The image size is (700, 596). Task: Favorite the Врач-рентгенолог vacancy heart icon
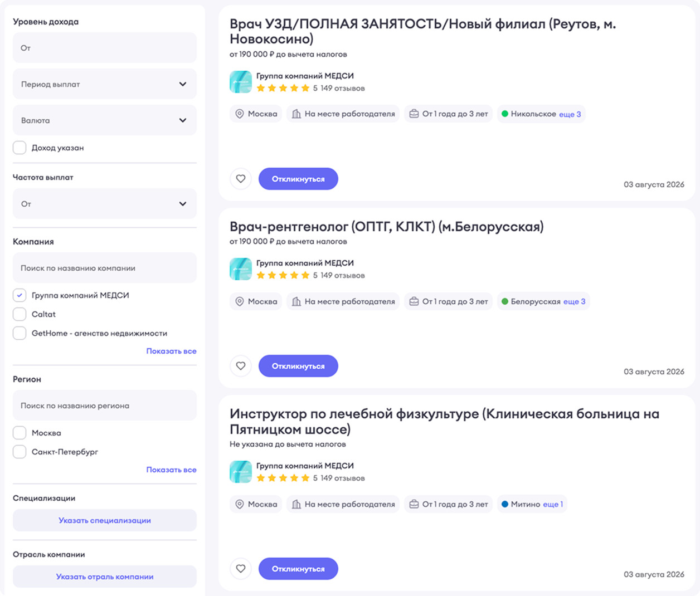tap(241, 366)
